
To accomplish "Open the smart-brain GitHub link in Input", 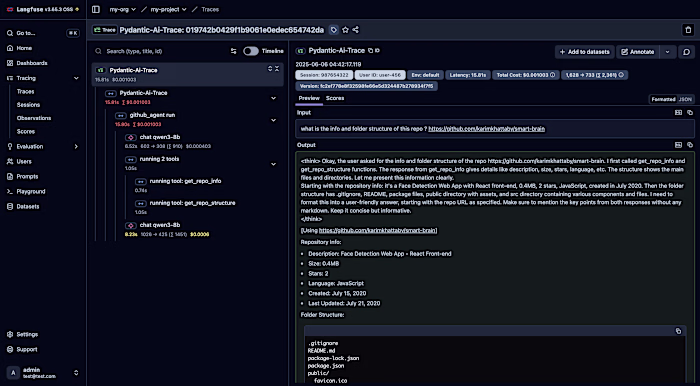I will [x=487, y=129].
